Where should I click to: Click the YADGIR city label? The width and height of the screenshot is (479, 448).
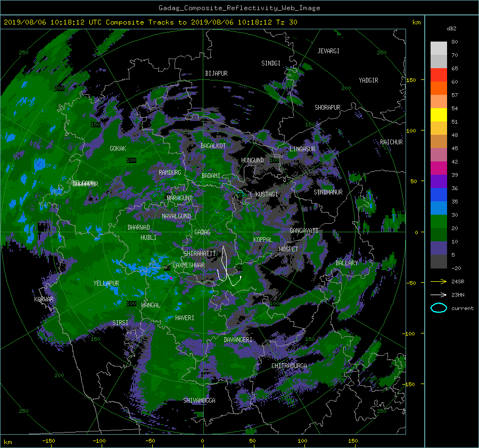click(368, 80)
